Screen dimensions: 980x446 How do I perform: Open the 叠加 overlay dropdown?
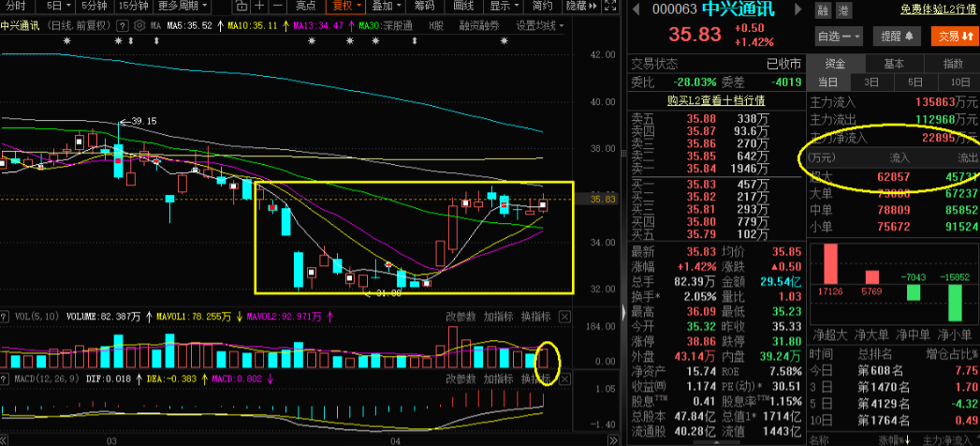tap(386, 7)
